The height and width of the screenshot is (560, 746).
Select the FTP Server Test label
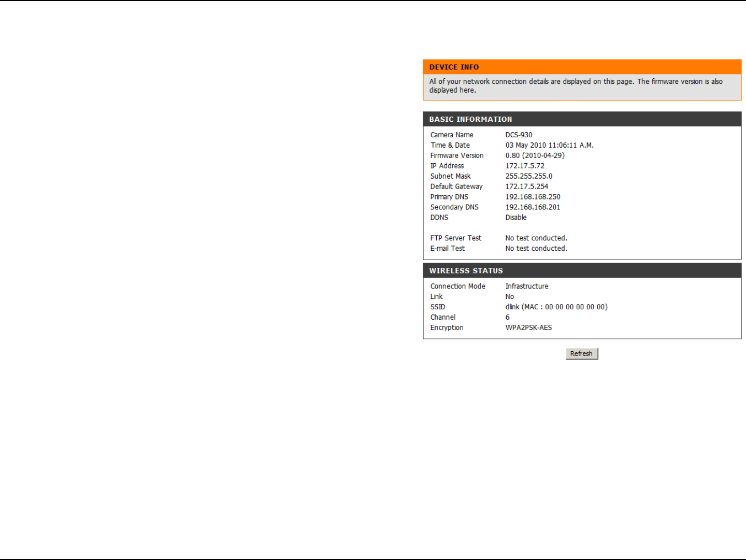pos(456,238)
